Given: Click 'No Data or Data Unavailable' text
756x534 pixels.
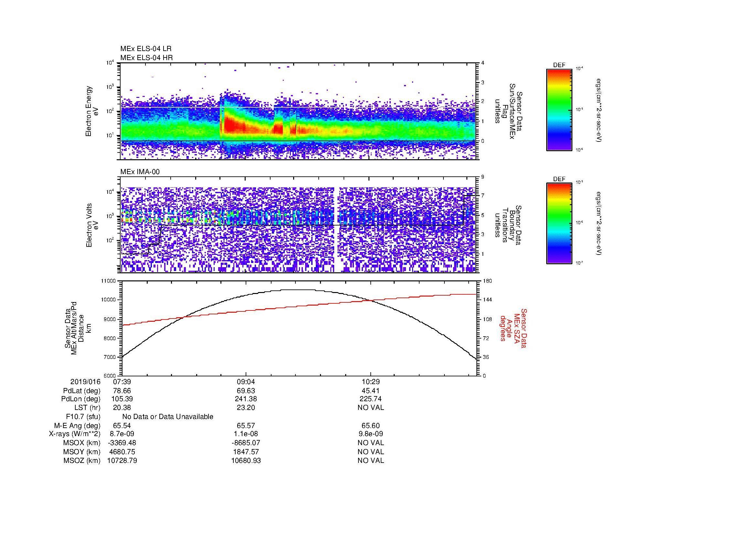Looking at the screenshot, I should (168, 416).
